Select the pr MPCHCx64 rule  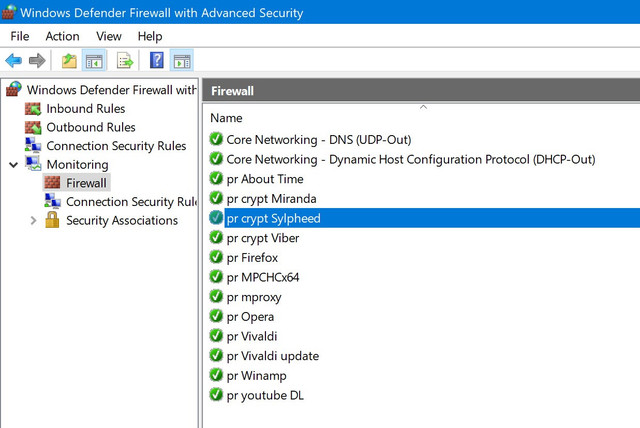263,277
